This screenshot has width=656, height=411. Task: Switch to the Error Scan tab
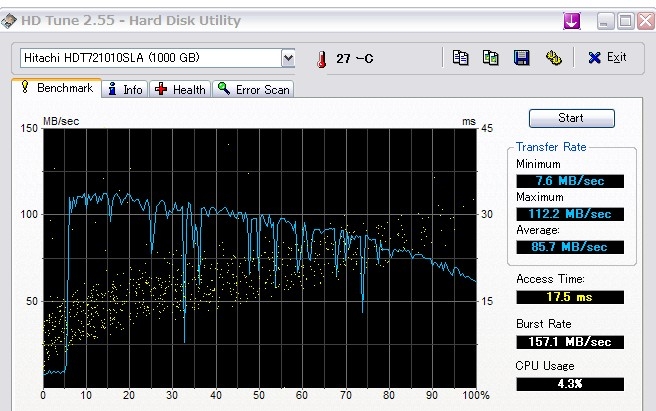(x=253, y=90)
